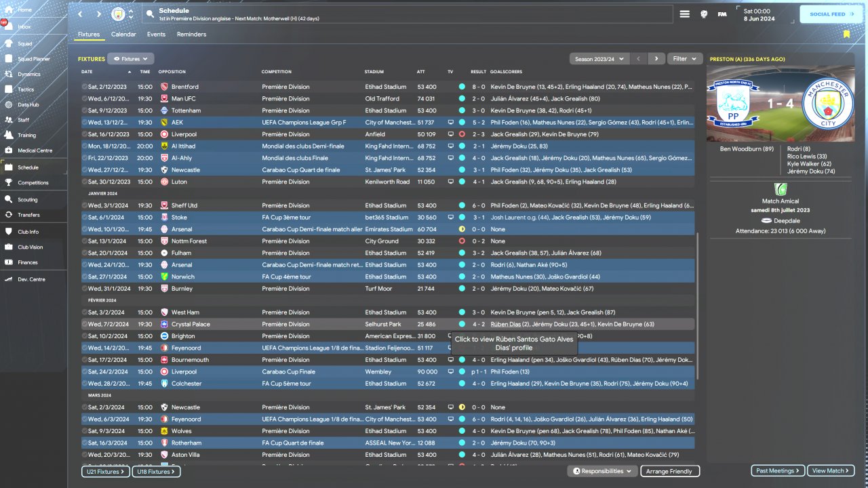Open the Filter dropdown
868x488 pixels.
(684, 59)
